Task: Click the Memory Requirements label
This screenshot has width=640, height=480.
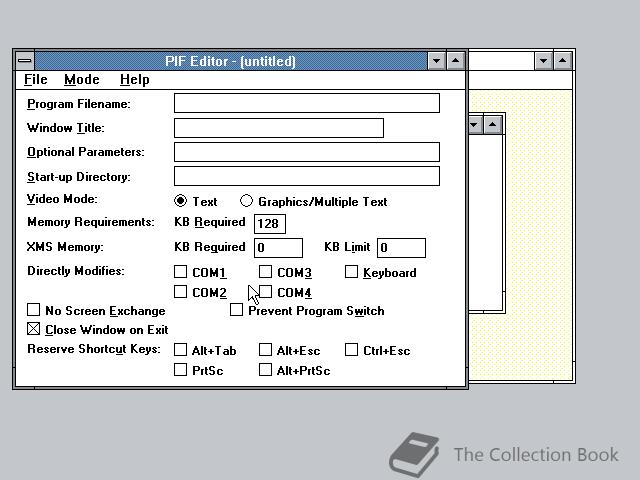Action: [x=91, y=222]
